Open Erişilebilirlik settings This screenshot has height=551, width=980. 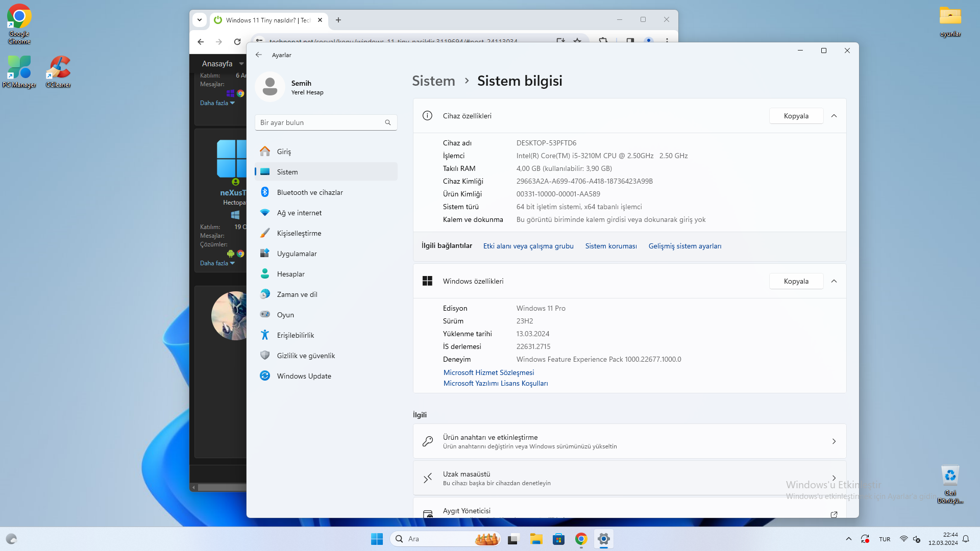(295, 335)
